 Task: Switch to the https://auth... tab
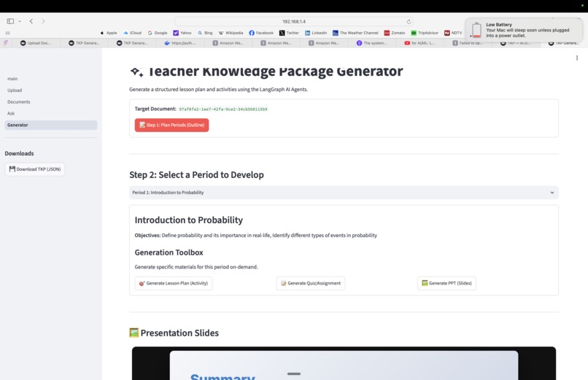tap(180, 43)
